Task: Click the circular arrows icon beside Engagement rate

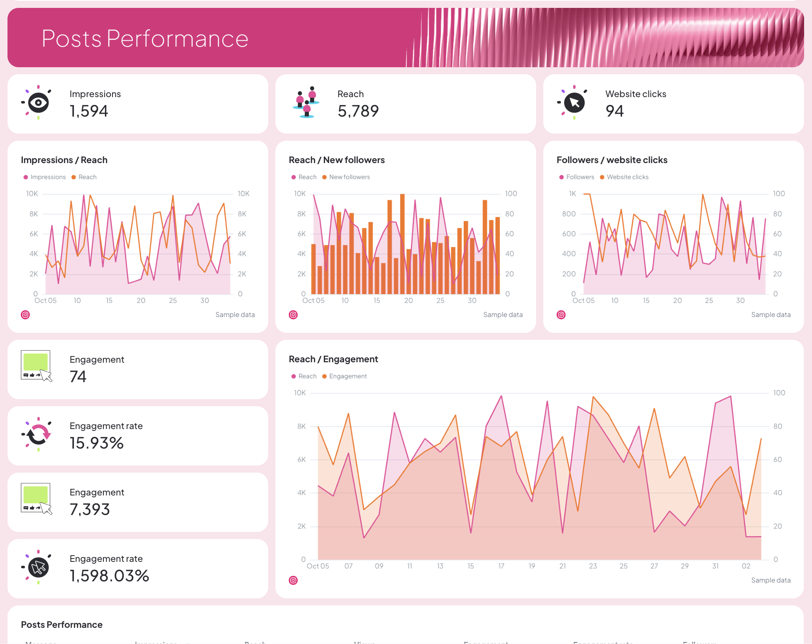Action: (x=39, y=435)
